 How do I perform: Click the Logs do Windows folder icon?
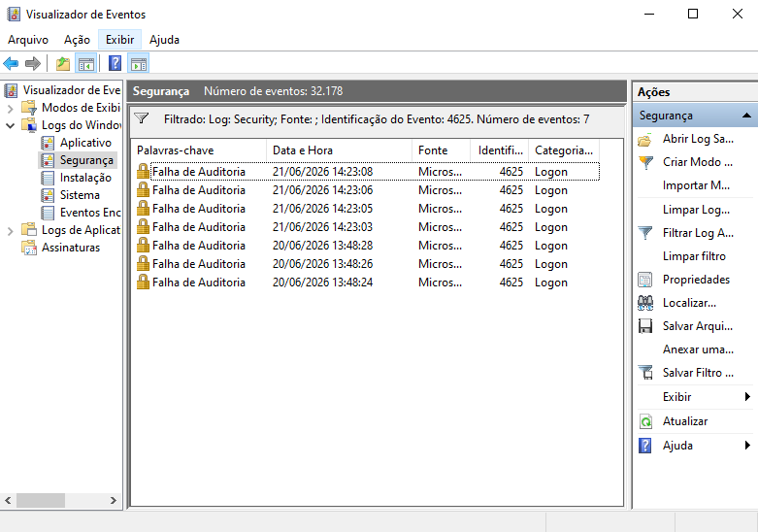click(x=29, y=125)
